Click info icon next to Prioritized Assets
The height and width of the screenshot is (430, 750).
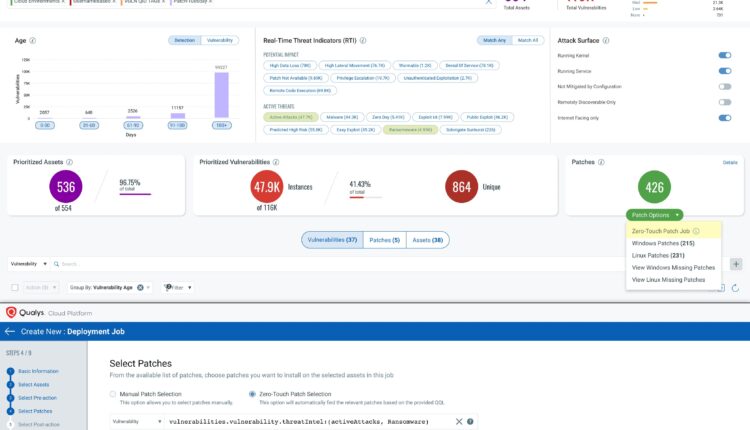coord(69,162)
